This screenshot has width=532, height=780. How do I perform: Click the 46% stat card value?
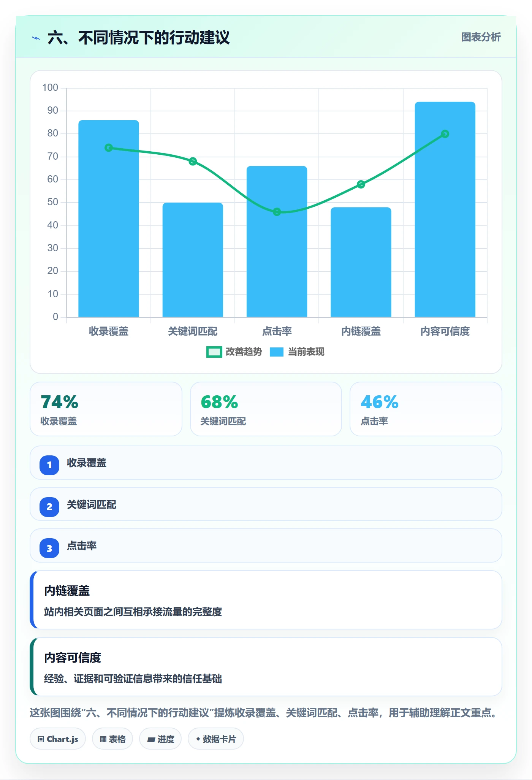(x=379, y=402)
